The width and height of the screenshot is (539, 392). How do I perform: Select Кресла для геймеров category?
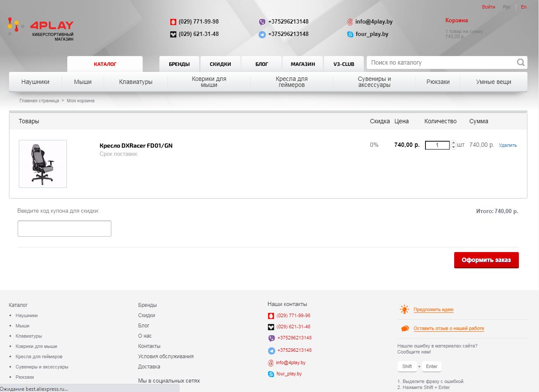click(292, 82)
